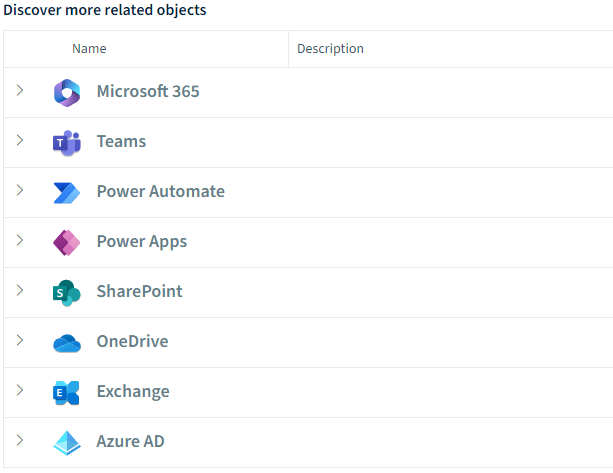The height and width of the screenshot is (473, 613).
Task: Click the Teams app icon
Action: pyautogui.click(x=67, y=143)
